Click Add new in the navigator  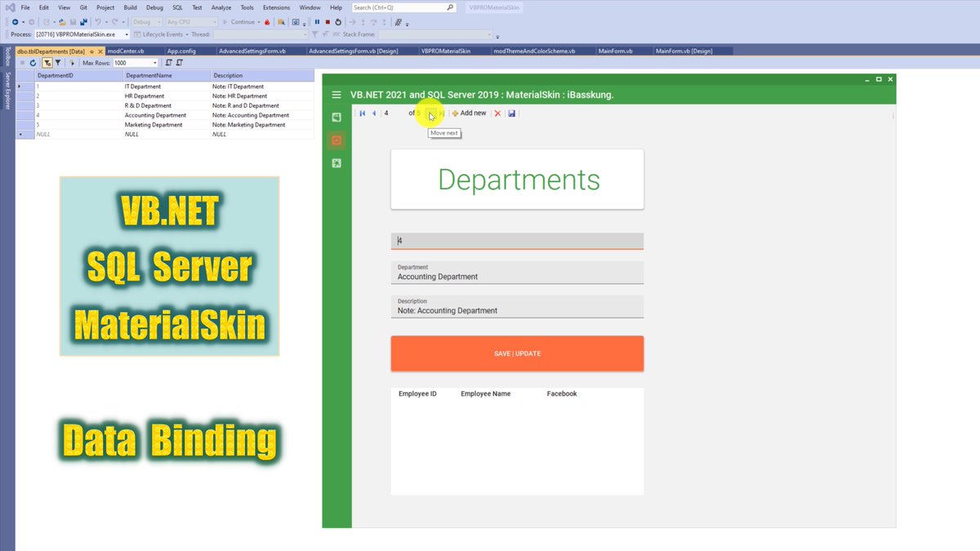(x=469, y=113)
